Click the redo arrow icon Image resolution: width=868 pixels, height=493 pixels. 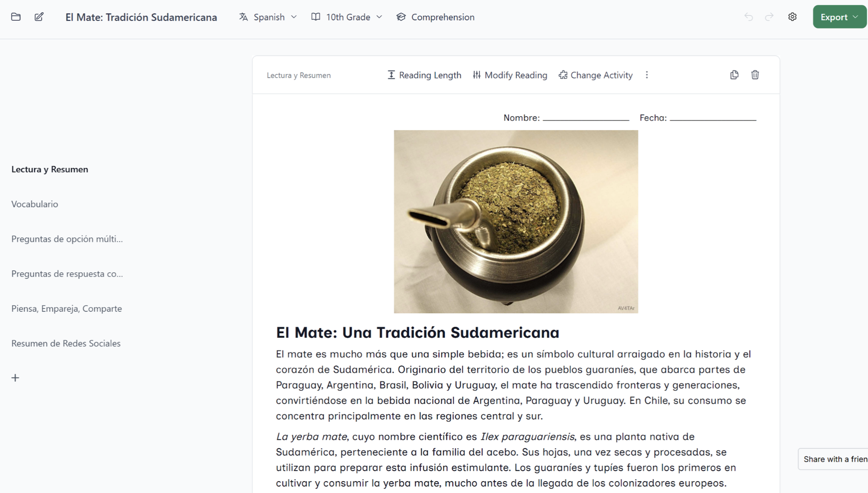click(769, 17)
